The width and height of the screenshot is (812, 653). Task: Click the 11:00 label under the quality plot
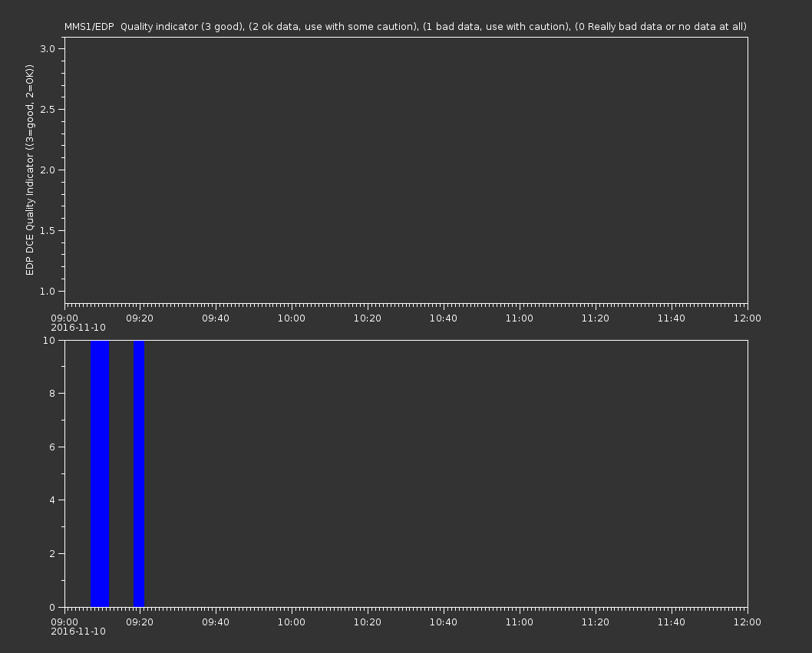pyautogui.click(x=520, y=318)
